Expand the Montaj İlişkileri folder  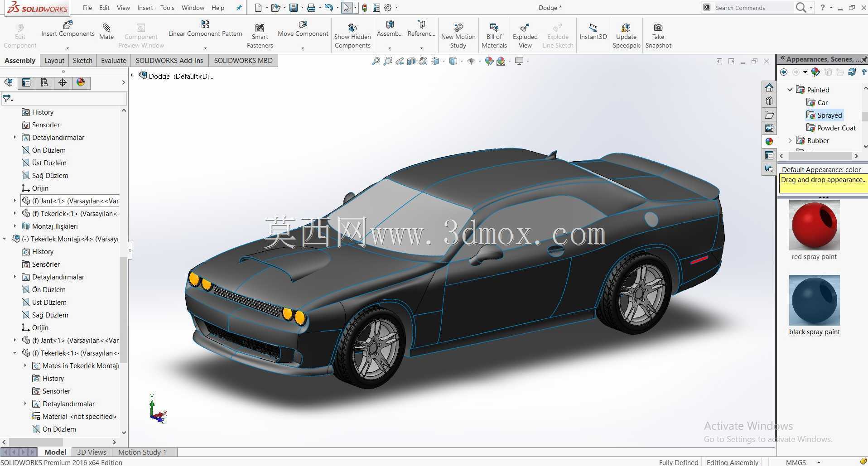15,226
